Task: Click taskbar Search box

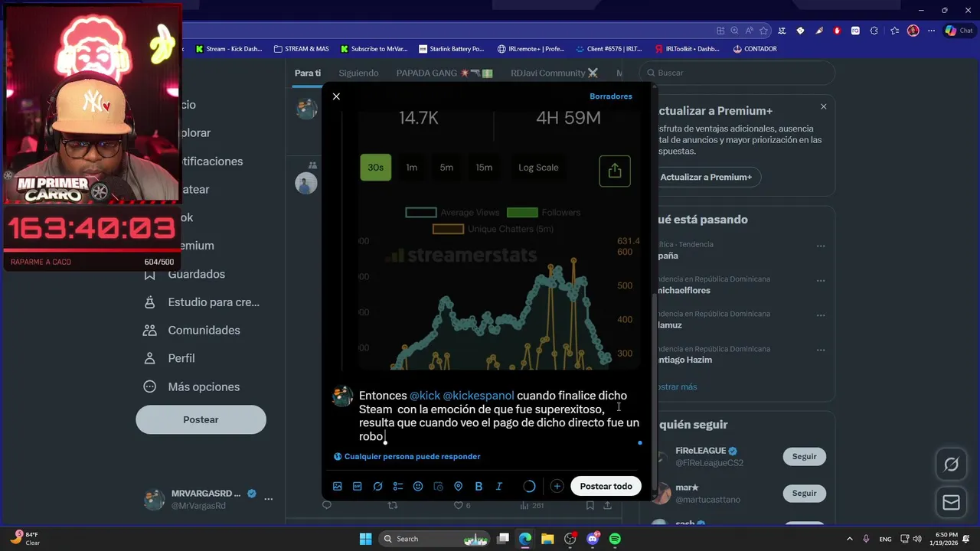Action: (x=436, y=539)
